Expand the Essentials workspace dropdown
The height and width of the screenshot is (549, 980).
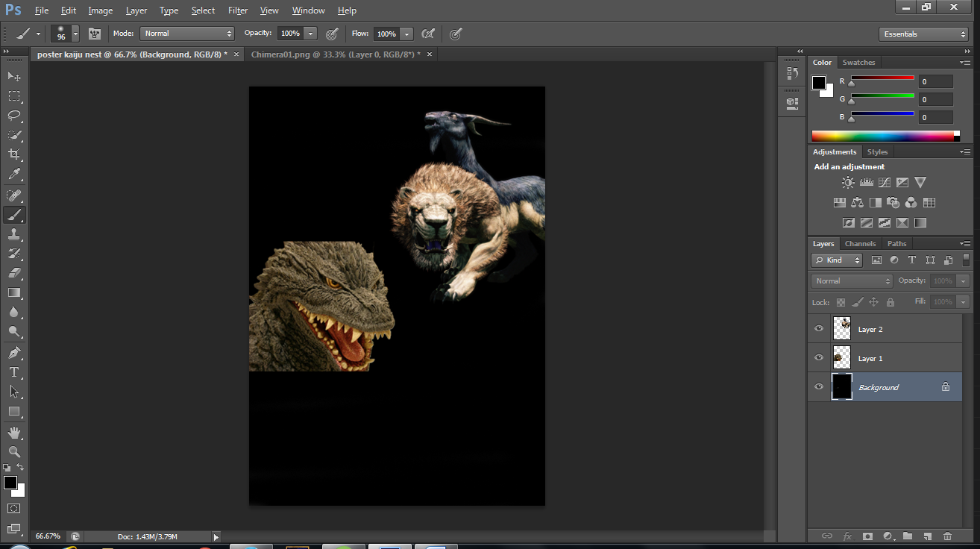point(923,34)
